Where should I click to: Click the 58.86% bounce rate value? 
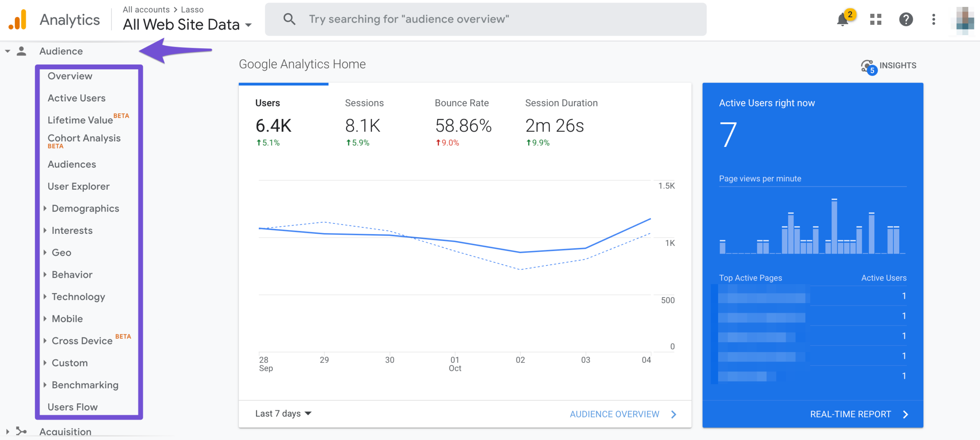[x=463, y=126]
